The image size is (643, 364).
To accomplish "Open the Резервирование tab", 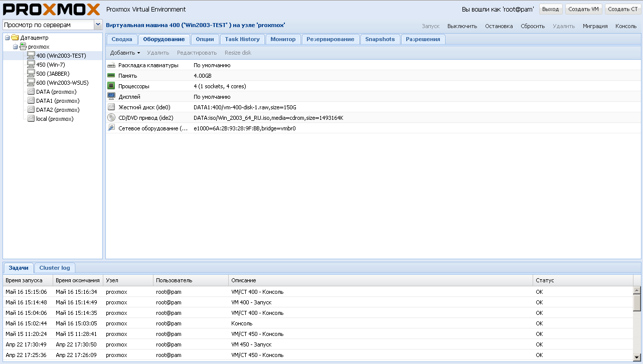I will (331, 39).
